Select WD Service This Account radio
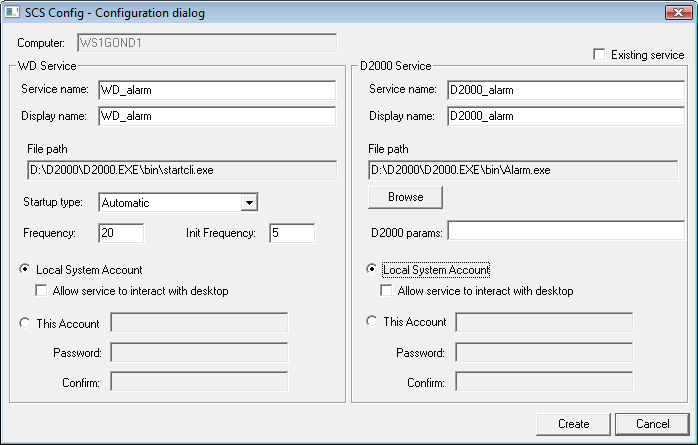Image resolution: width=698 pixels, height=445 pixels. click(24, 322)
